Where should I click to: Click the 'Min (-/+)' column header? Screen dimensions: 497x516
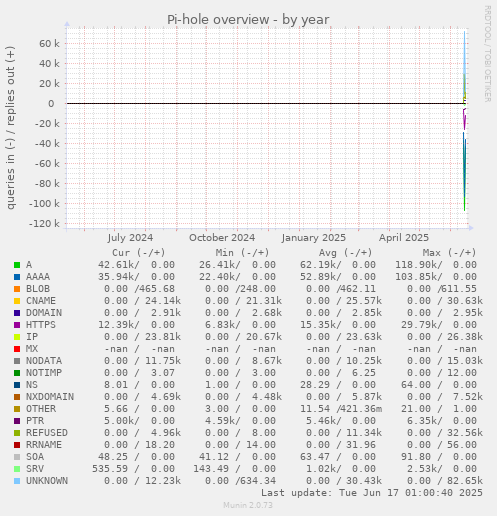pos(242,253)
